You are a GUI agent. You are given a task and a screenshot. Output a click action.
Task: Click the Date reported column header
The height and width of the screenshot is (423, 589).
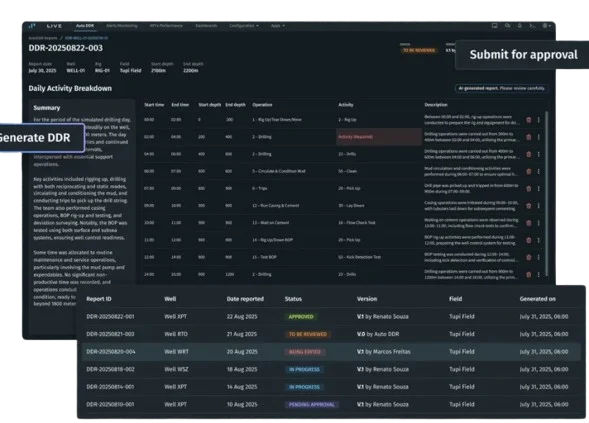245,299
